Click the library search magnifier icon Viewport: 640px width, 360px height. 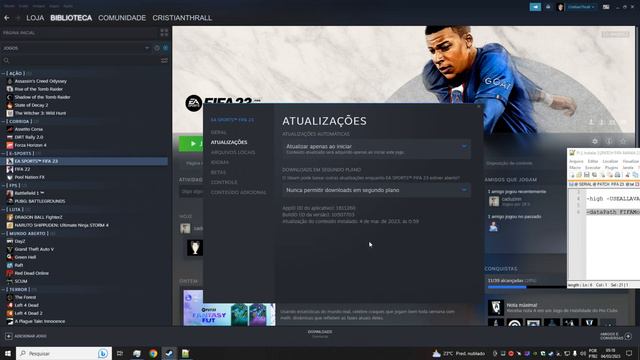pos(7,60)
